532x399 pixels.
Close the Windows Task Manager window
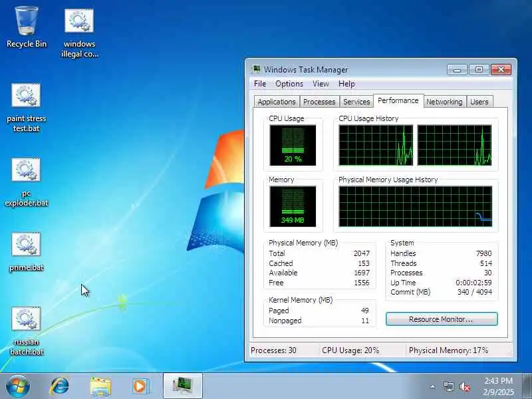(x=501, y=70)
